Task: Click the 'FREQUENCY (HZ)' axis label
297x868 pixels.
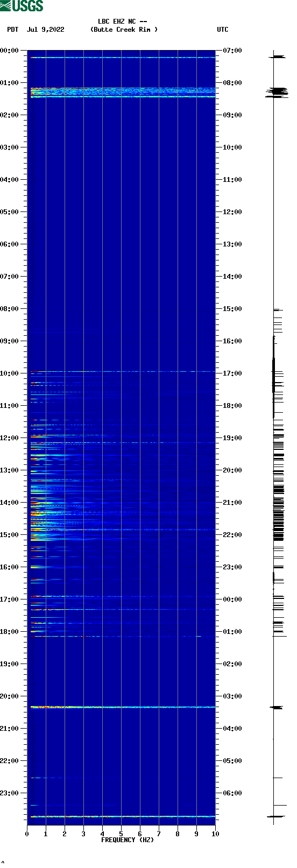Action: (x=128, y=839)
